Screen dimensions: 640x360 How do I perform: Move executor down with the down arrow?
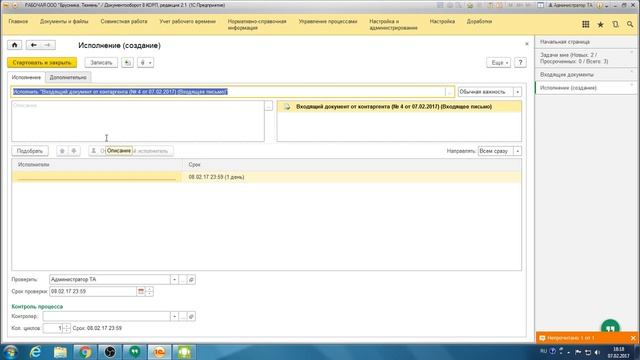coord(74,151)
